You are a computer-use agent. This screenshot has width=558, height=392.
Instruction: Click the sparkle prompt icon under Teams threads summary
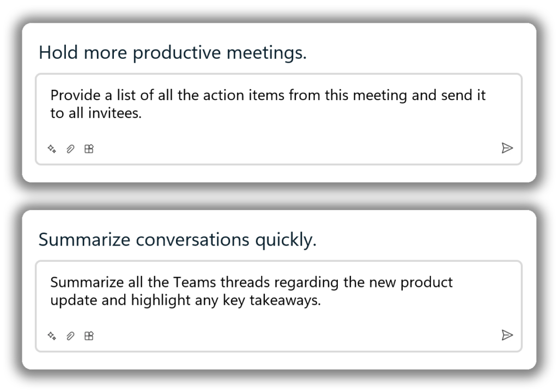pos(52,336)
